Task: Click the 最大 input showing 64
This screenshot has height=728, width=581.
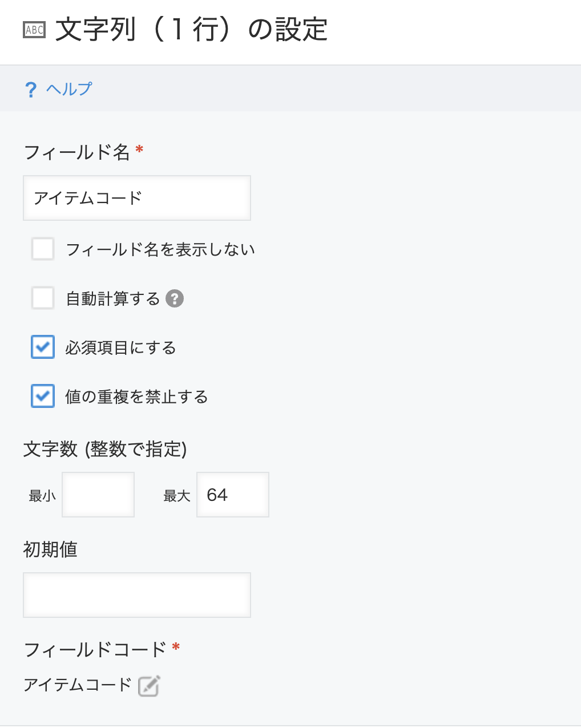Action: pyautogui.click(x=233, y=495)
